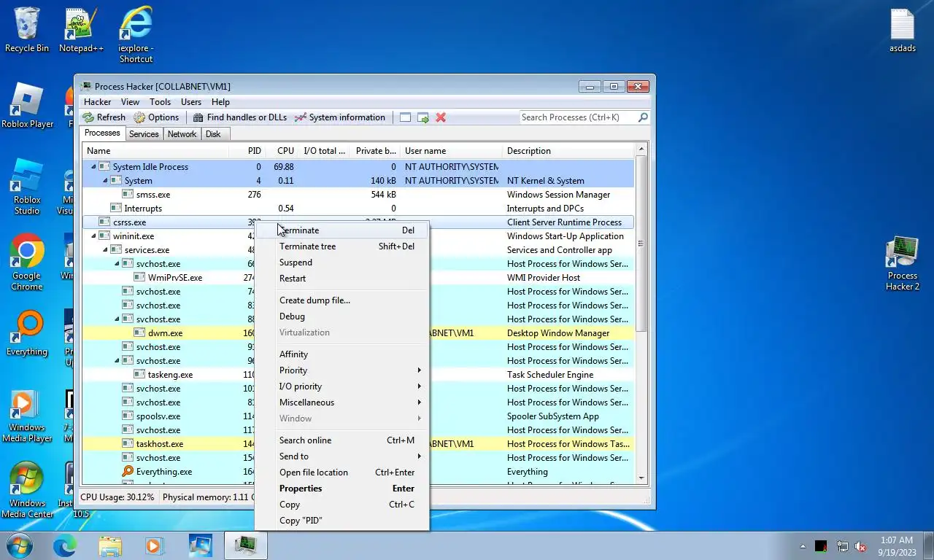The image size is (934, 560).
Task: Click Microsoft Edge taskbar icon
Action: 64,545
